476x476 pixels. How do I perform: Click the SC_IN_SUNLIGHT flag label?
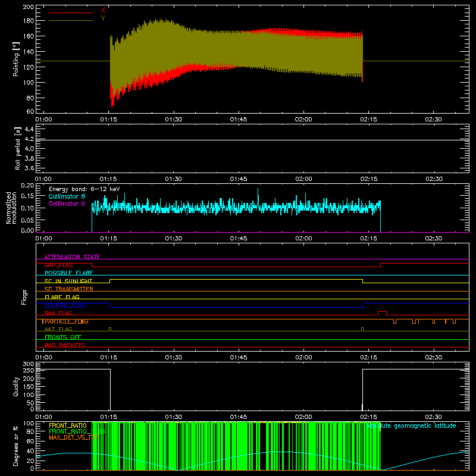[68, 281]
